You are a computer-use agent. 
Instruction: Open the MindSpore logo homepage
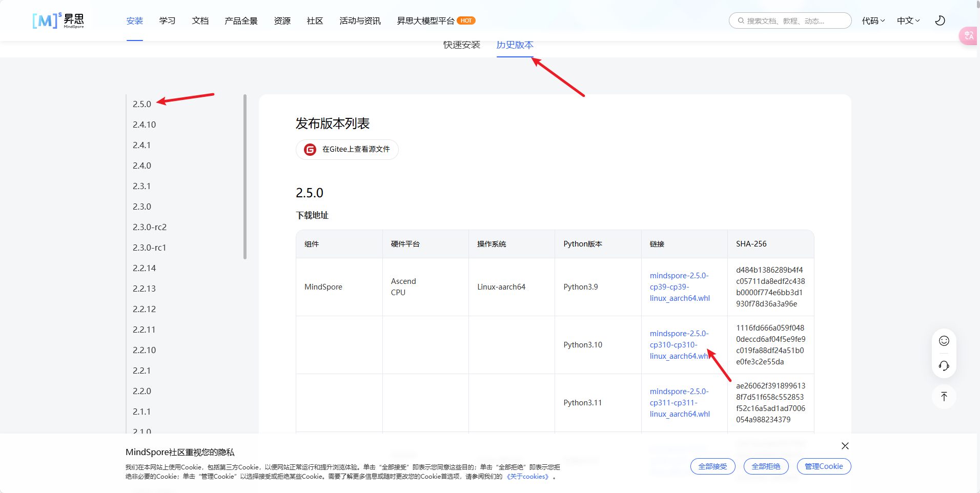pos(58,20)
